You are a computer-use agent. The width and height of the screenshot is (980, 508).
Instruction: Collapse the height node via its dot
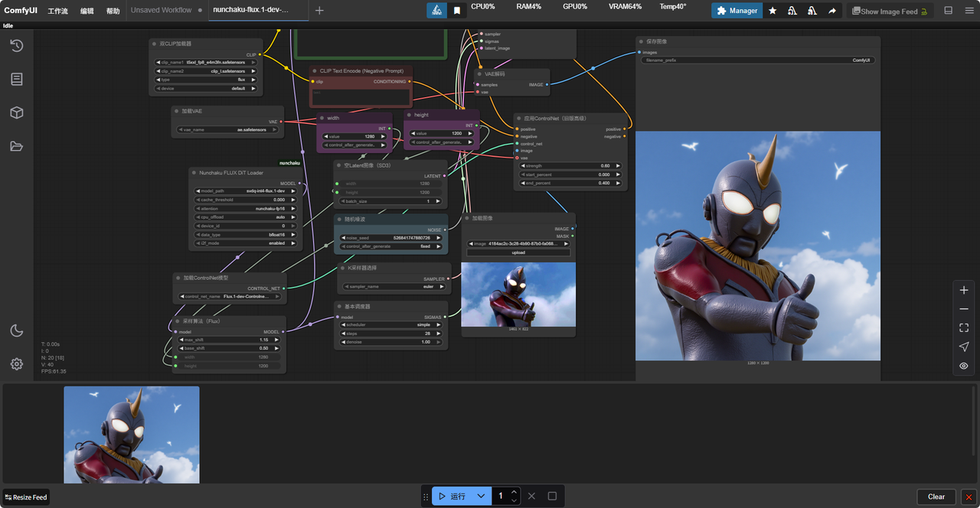tap(409, 115)
